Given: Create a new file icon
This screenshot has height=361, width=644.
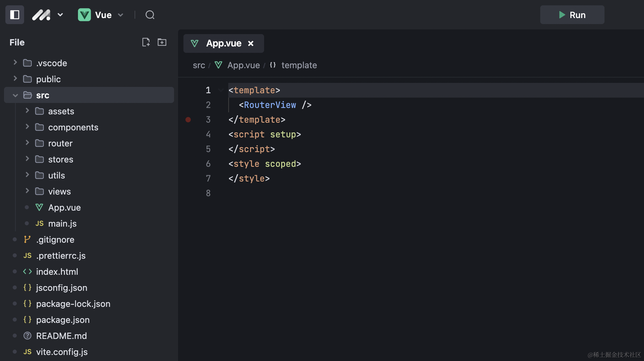Looking at the screenshot, I should coord(146,42).
